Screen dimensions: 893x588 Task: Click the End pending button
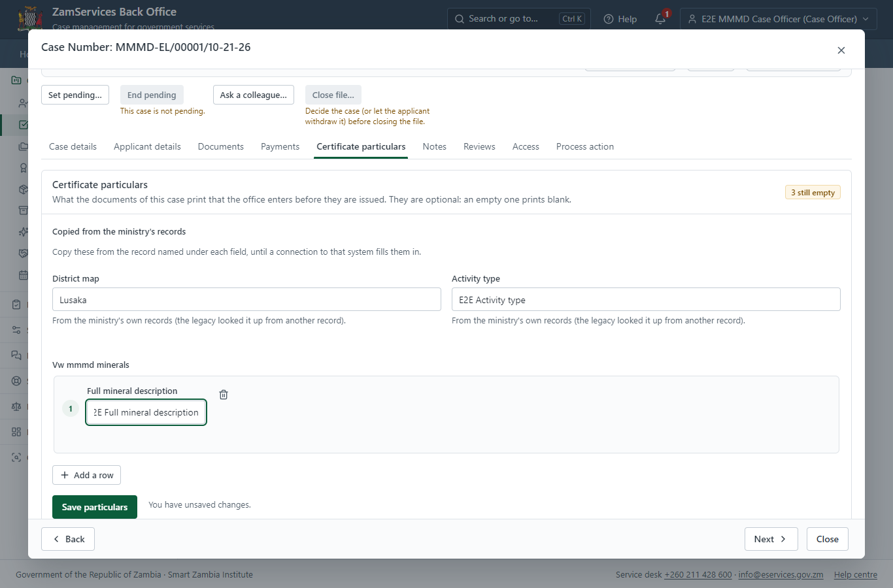tap(152, 95)
